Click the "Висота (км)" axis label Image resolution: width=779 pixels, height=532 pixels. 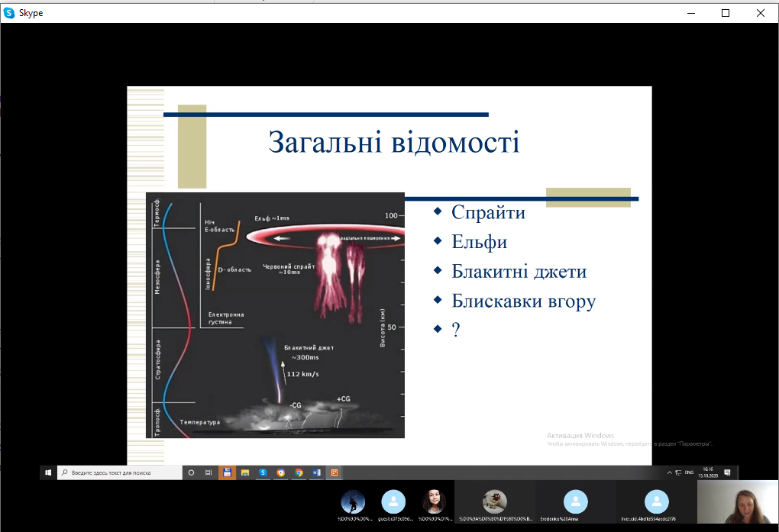coord(383,328)
